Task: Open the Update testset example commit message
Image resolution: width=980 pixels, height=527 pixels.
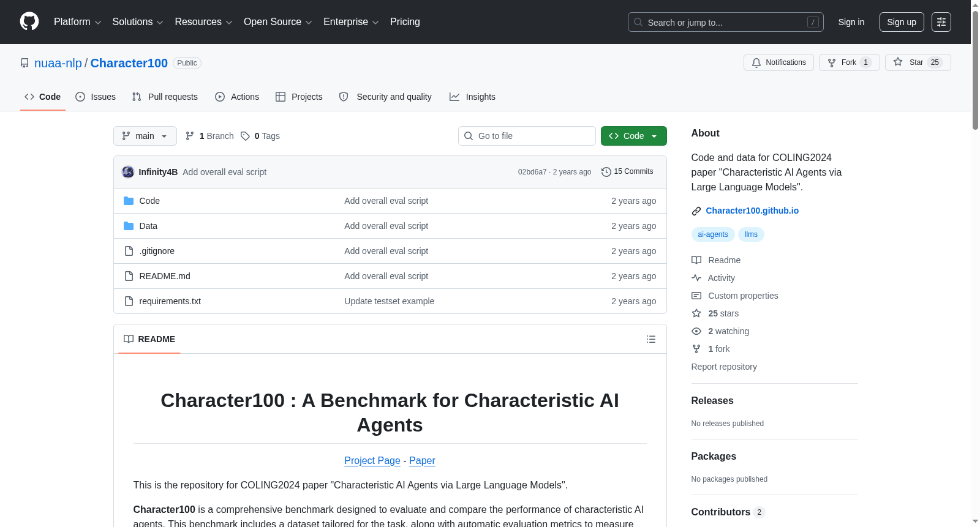Action: [x=389, y=301]
